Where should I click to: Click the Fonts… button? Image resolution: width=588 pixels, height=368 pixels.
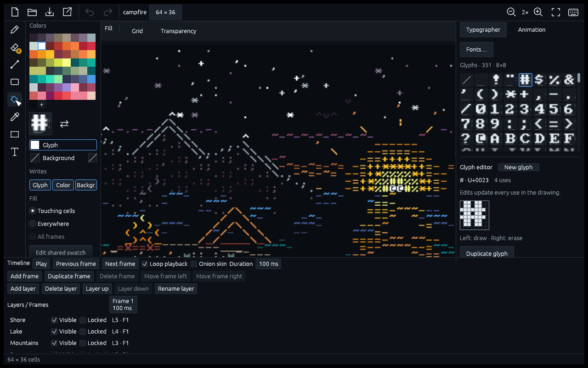coord(476,49)
